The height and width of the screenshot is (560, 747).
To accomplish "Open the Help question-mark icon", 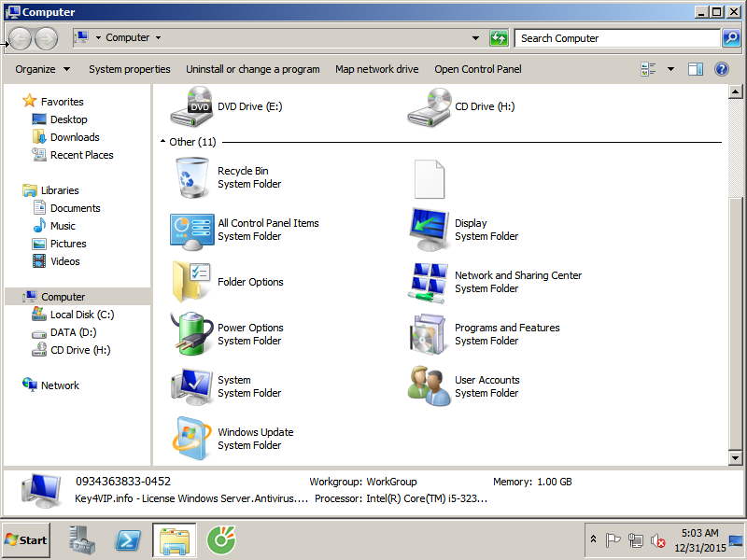I will point(722,69).
